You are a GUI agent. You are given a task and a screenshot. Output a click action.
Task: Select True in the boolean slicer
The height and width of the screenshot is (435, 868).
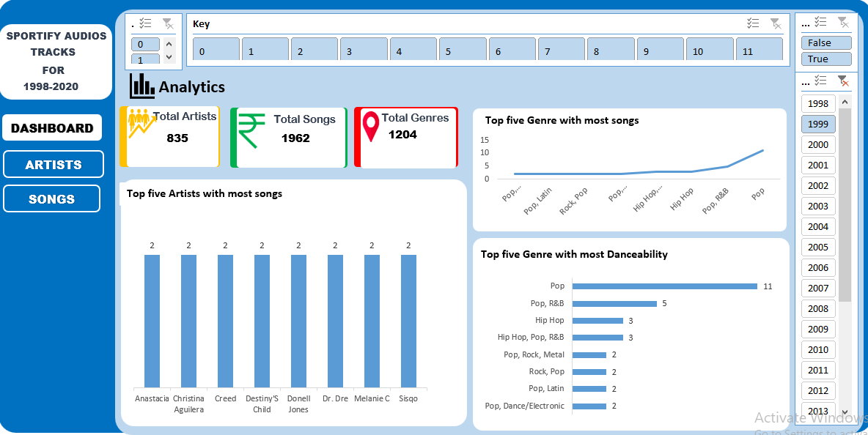825,57
